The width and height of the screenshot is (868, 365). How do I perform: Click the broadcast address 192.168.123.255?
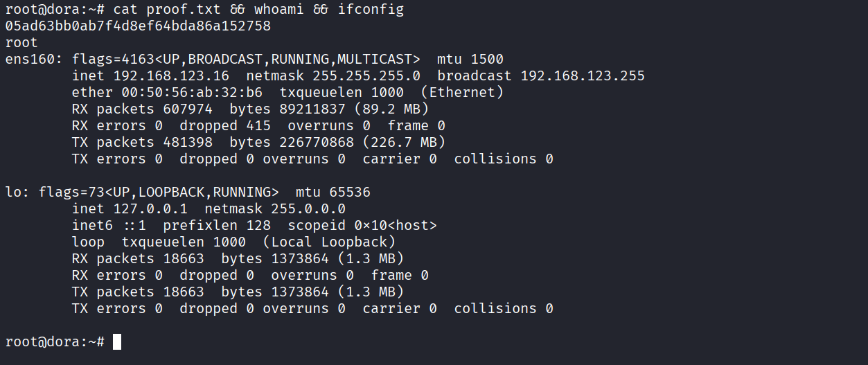click(583, 76)
